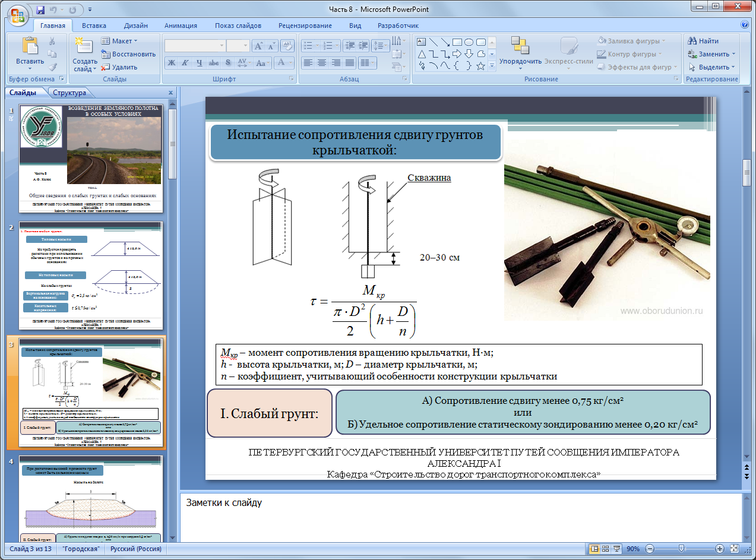The width and height of the screenshot is (756, 560).
Task: Decrease the list indent level
Action: 349,46
